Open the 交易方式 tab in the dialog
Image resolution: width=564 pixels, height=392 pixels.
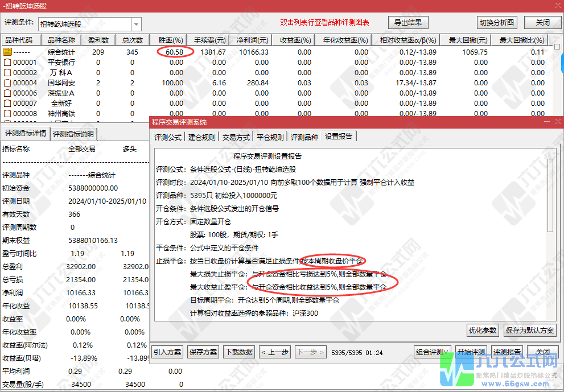click(x=236, y=137)
